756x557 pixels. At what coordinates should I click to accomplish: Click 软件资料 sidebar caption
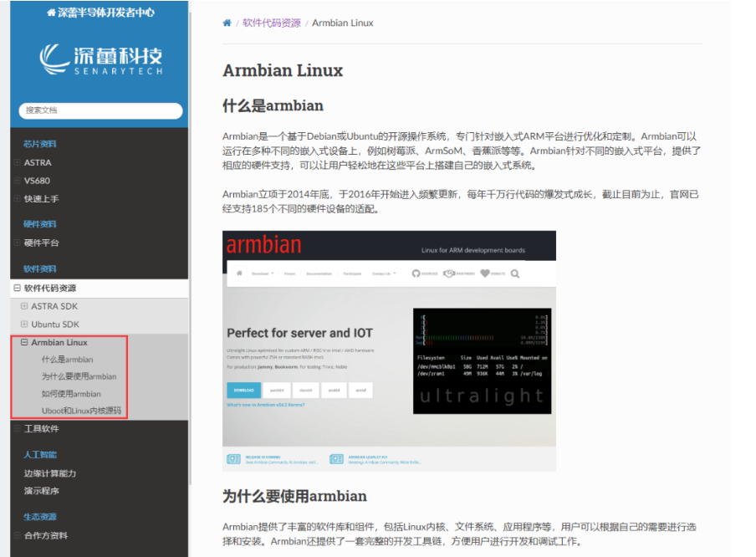coord(40,268)
